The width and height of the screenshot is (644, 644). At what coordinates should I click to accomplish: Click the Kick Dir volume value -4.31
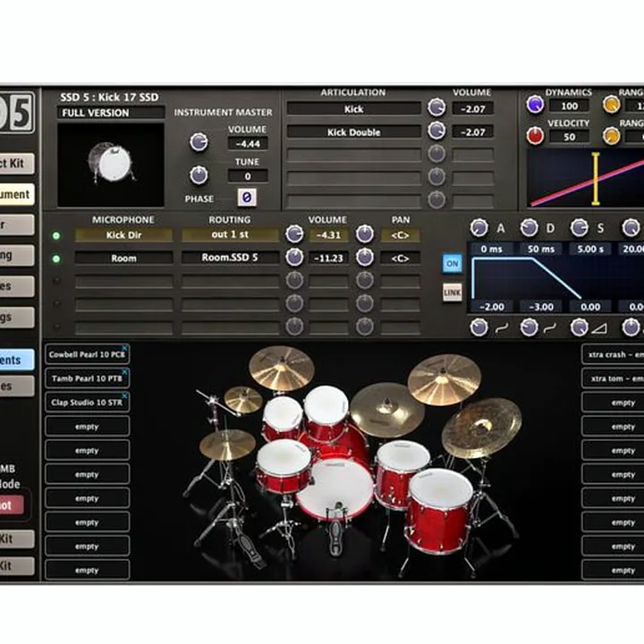(328, 235)
